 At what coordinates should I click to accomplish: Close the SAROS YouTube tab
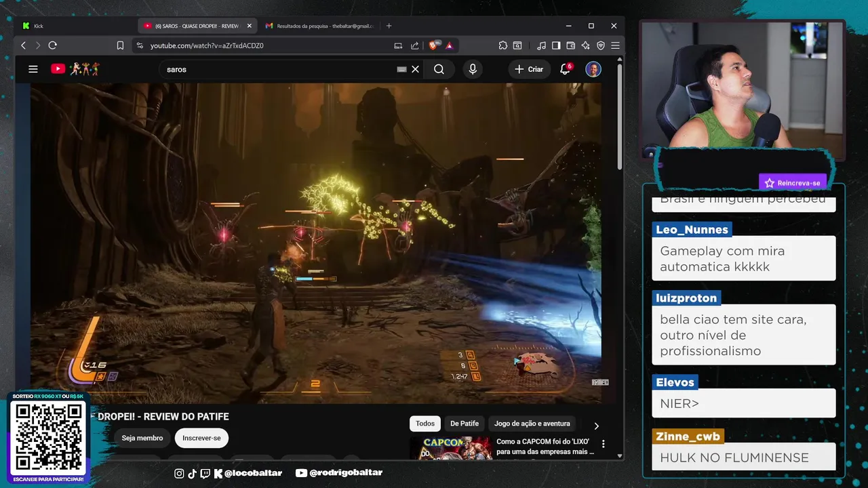click(x=250, y=26)
